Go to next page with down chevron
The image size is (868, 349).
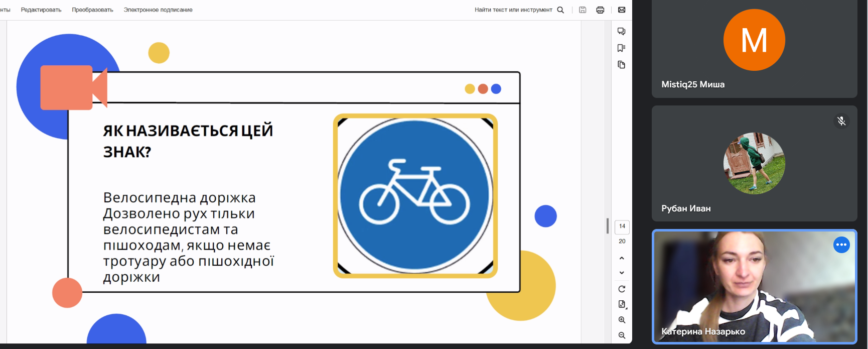[622, 273]
